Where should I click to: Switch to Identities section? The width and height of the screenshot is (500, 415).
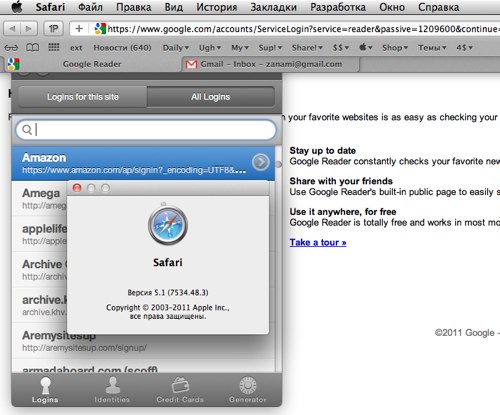(112, 390)
